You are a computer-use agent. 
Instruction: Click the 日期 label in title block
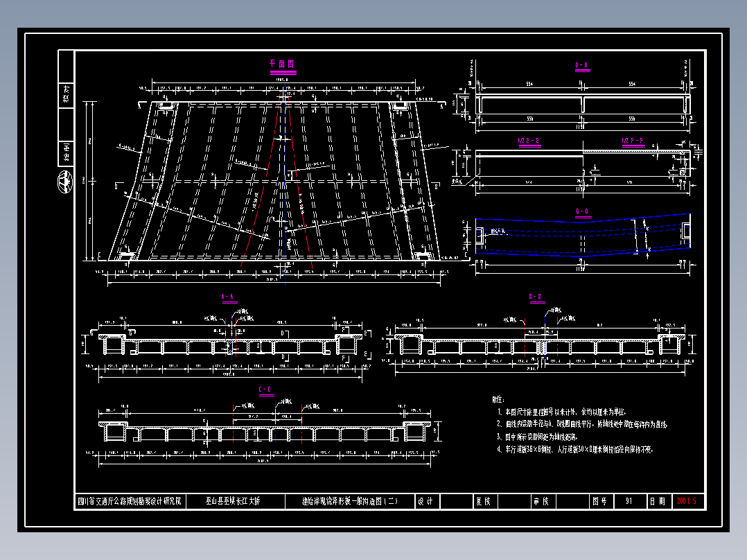658,501
